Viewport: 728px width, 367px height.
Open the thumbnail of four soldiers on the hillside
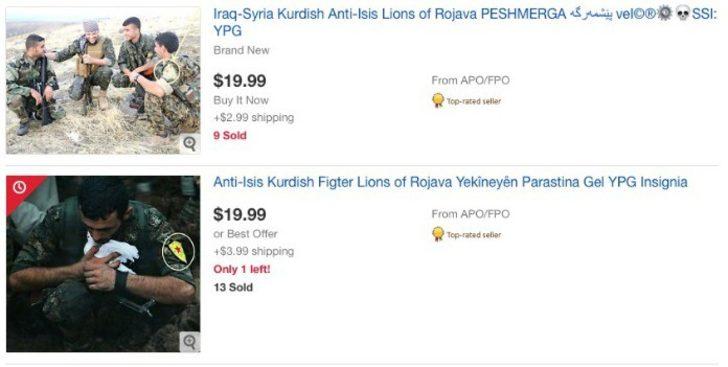pyautogui.click(x=103, y=80)
